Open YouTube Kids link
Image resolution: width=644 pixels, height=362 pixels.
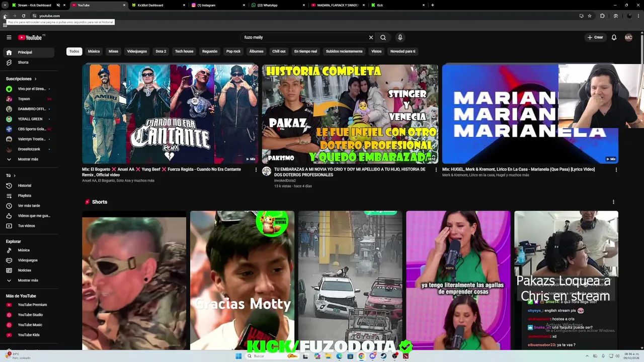point(28,335)
